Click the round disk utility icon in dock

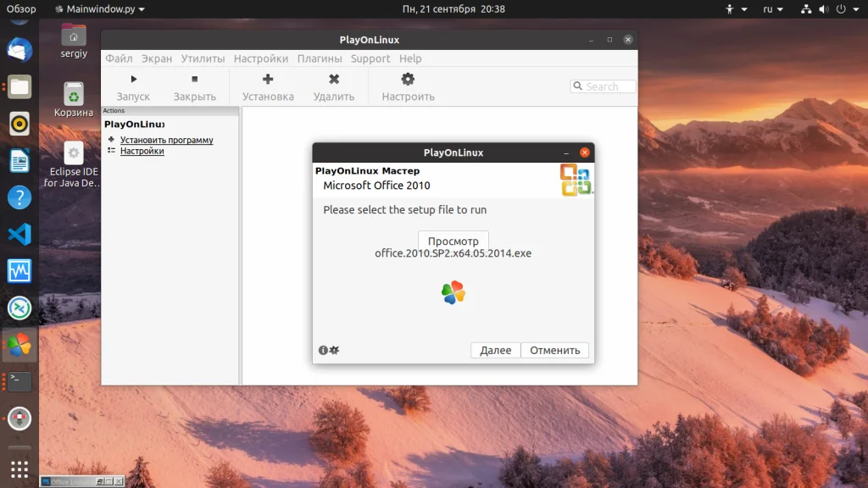pyautogui.click(x=19, y=419)
